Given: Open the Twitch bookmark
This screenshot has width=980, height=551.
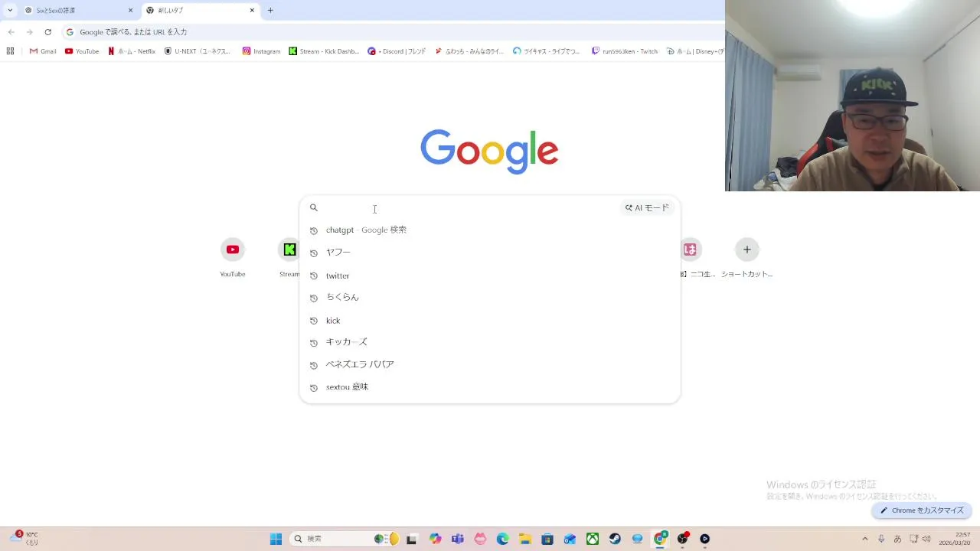Looking at the screenshot, I should click(624, 51).
